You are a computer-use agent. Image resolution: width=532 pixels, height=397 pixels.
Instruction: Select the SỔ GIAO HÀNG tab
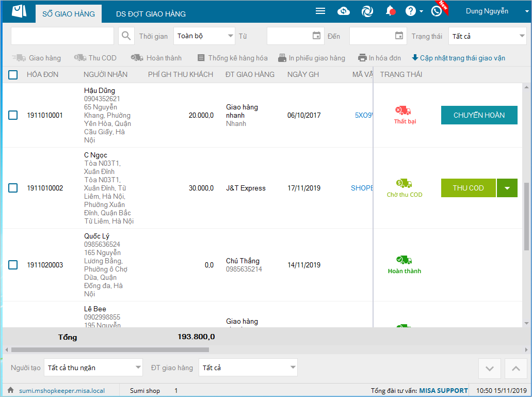69,14
